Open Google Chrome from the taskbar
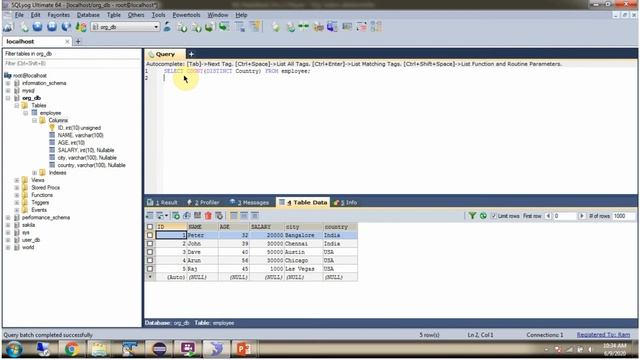Screen dimensions: 640x360 point(72,349)
